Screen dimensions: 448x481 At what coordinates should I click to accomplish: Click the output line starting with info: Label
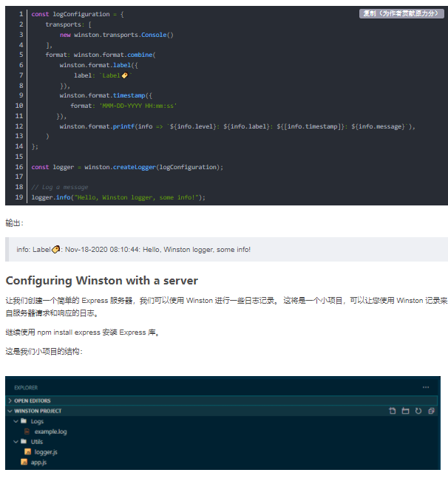[x=134, y=250]
